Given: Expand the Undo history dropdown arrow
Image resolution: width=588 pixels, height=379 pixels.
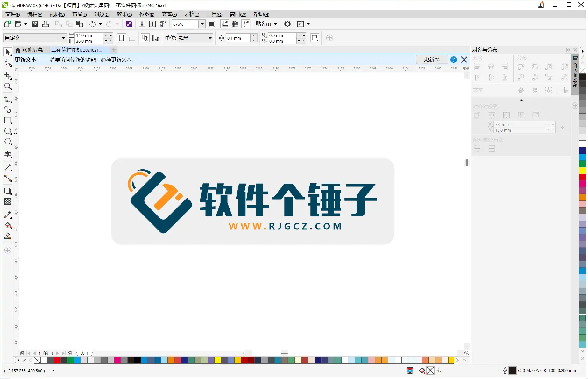Looking at the screenshot, I should (100, 24).
